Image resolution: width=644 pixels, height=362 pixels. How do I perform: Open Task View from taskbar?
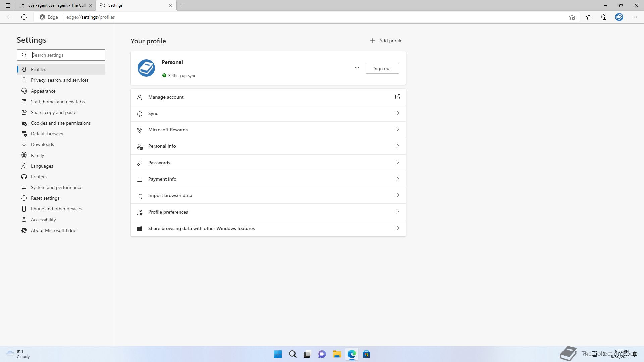tap(307, 354)
